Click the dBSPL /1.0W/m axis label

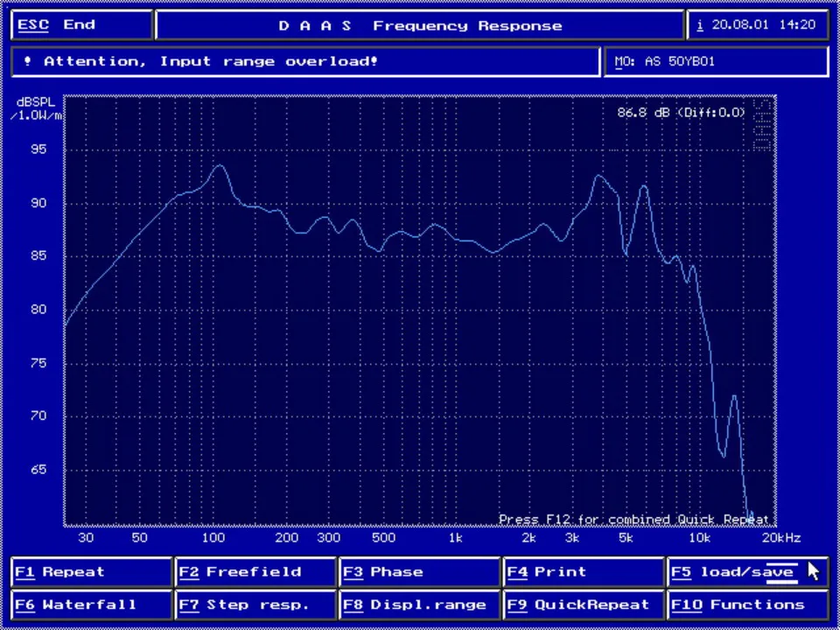coord(38,108)
